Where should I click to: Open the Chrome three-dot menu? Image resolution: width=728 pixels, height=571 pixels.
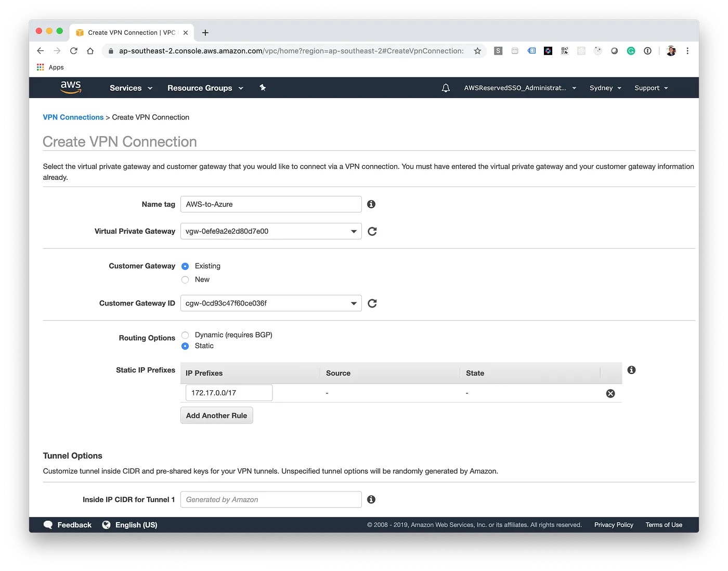[x=687, y=51]
